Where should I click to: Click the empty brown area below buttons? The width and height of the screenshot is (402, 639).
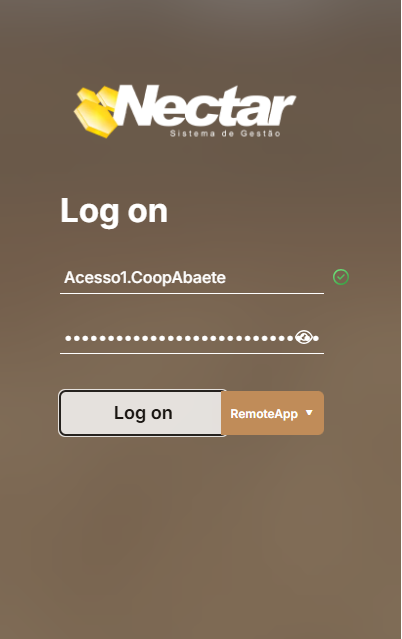click(x=192, y=530)
